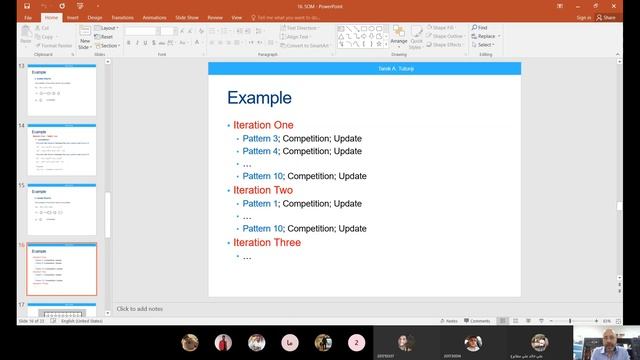Toggle Strikethrough formatting

tap(162, 43)
